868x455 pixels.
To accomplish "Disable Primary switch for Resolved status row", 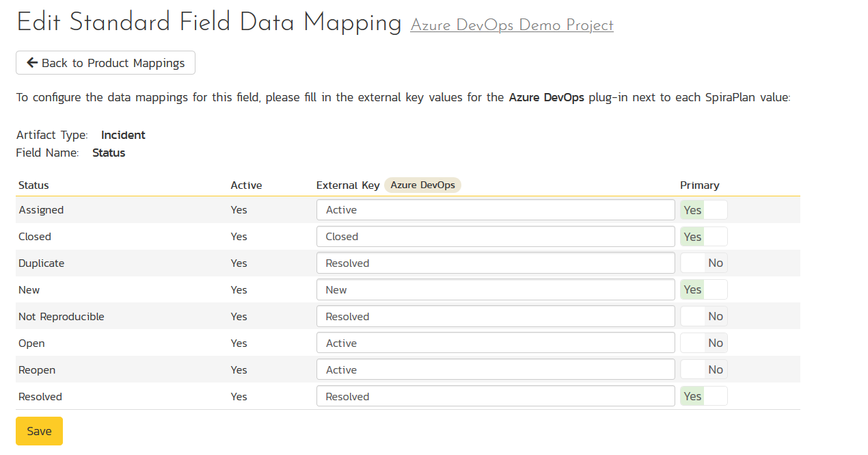I will [703, 397].
